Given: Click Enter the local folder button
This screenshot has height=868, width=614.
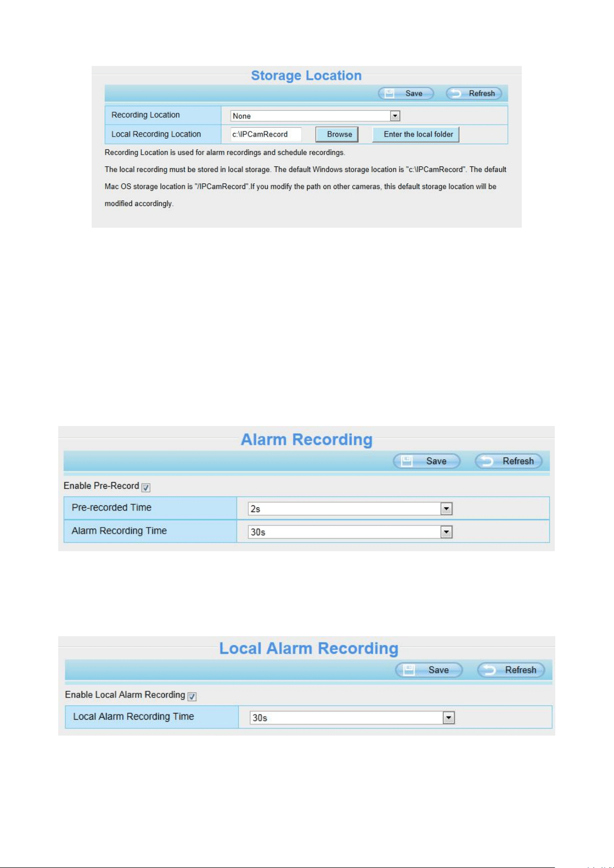Looking at the screenshot, I should click(416, 134).
